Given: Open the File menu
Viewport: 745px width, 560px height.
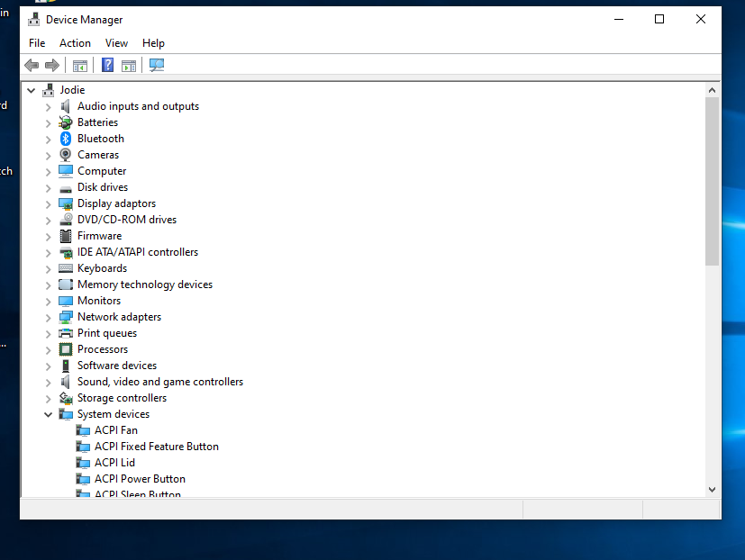Looking at the screenshot, I should tap(37, 43).
